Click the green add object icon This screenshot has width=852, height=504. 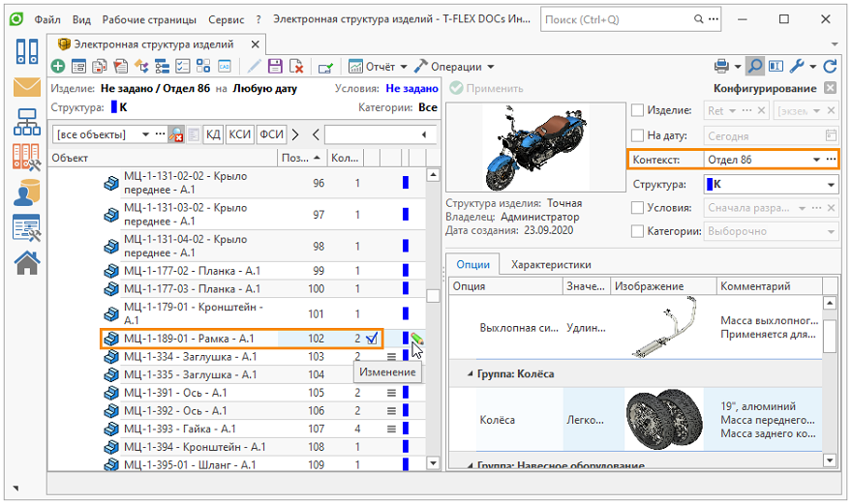point(58,67)
